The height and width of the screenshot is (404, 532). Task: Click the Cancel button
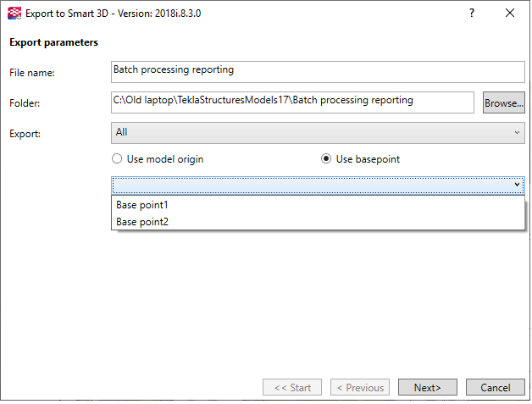point(496,387)
